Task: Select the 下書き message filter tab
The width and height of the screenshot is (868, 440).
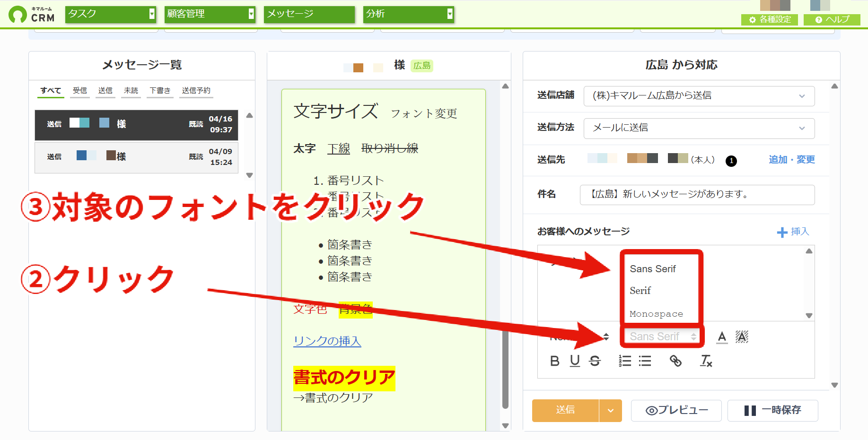Action: pos(160,91)
